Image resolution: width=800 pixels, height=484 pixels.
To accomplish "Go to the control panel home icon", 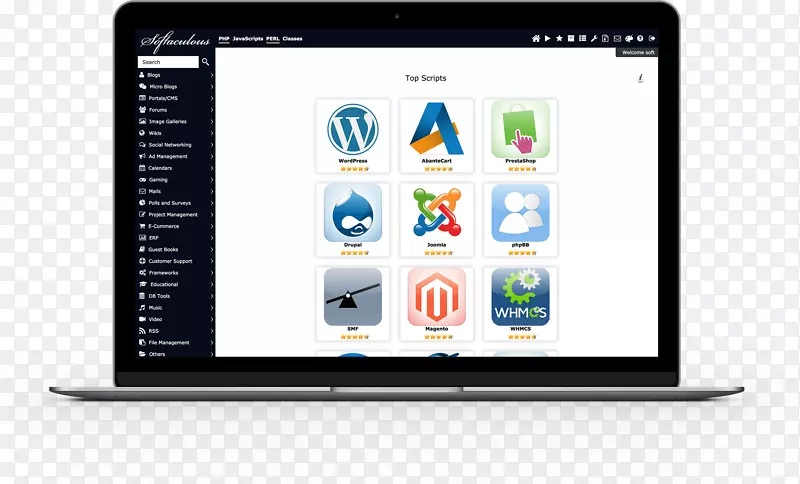I will click(536, 39).
